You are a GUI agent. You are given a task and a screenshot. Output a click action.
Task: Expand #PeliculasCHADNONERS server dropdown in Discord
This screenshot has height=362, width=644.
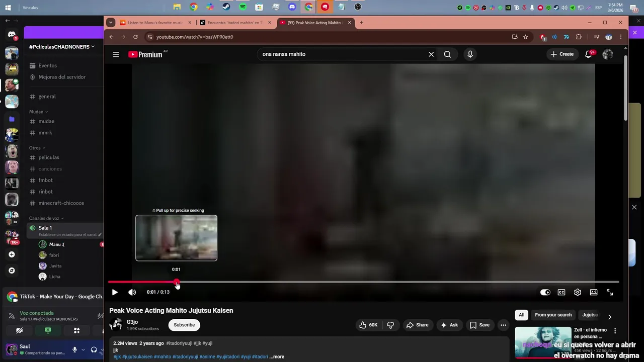63,46
